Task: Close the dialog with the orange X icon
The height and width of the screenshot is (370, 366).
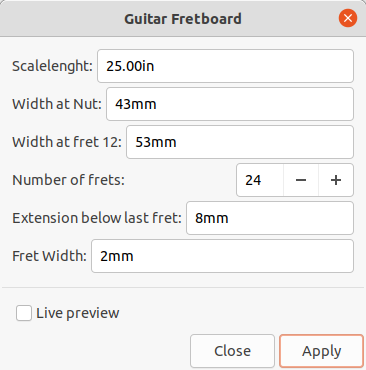Action: pyautogui.click(x=348, y=18)
